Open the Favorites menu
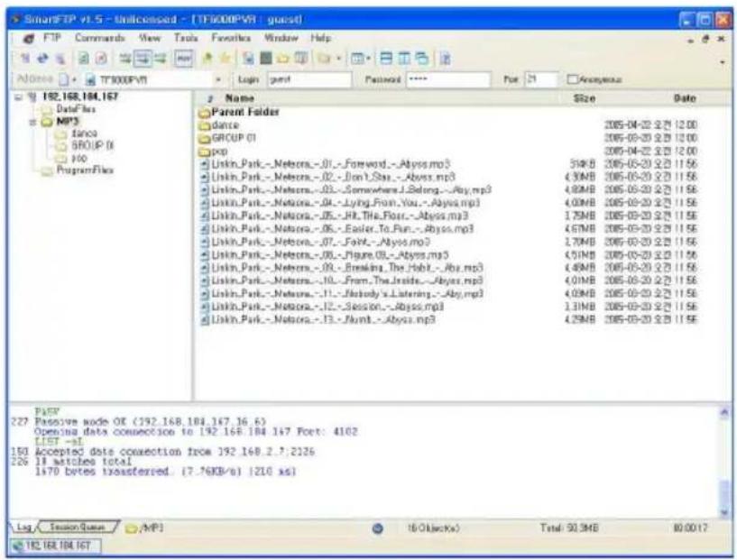Screen dimensions: 737x560 [231, 38]
